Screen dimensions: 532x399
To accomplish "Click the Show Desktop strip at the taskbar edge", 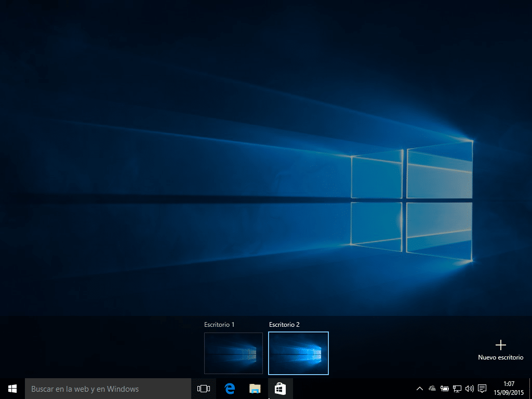I will tap(530, 389).
